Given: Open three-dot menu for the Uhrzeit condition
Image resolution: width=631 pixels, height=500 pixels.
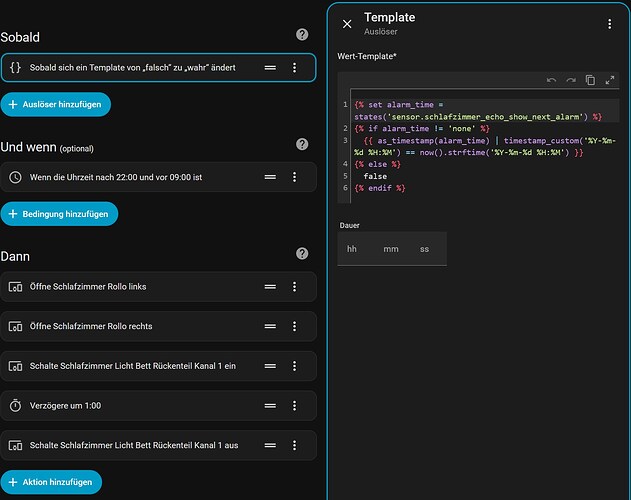Looking at the screenshot, I should (x=295, y=177).
